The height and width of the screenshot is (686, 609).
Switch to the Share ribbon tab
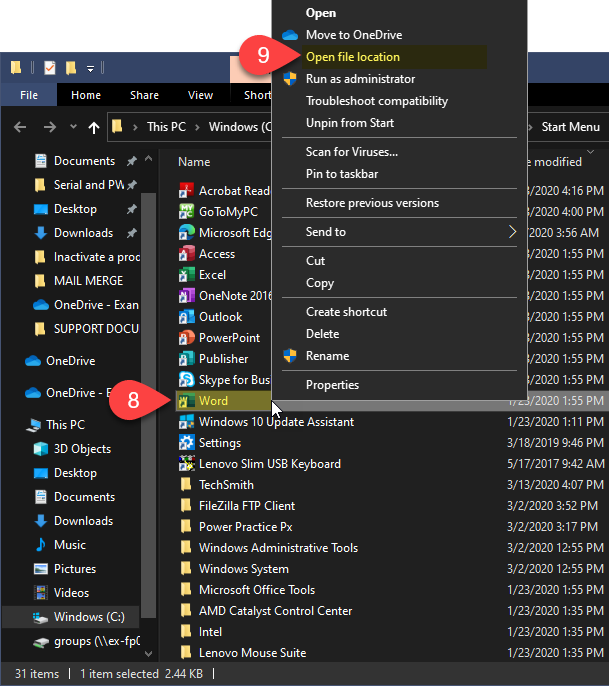point(144,95)
